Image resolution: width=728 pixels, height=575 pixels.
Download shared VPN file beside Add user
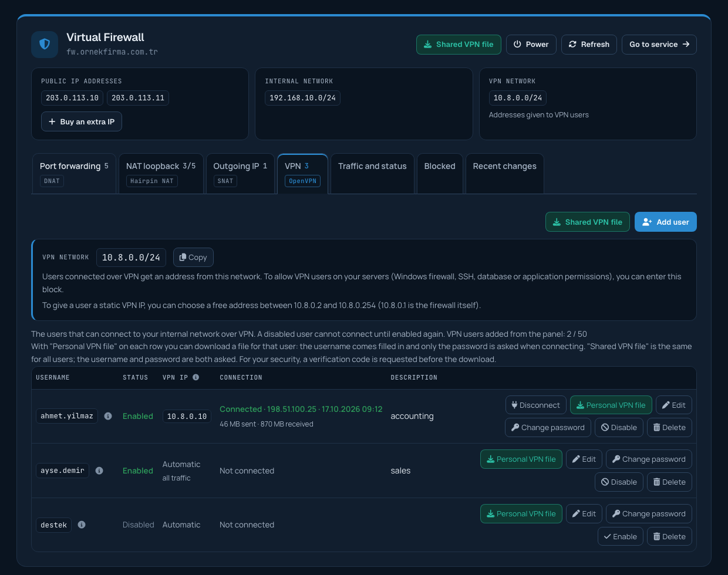[588, 222]
